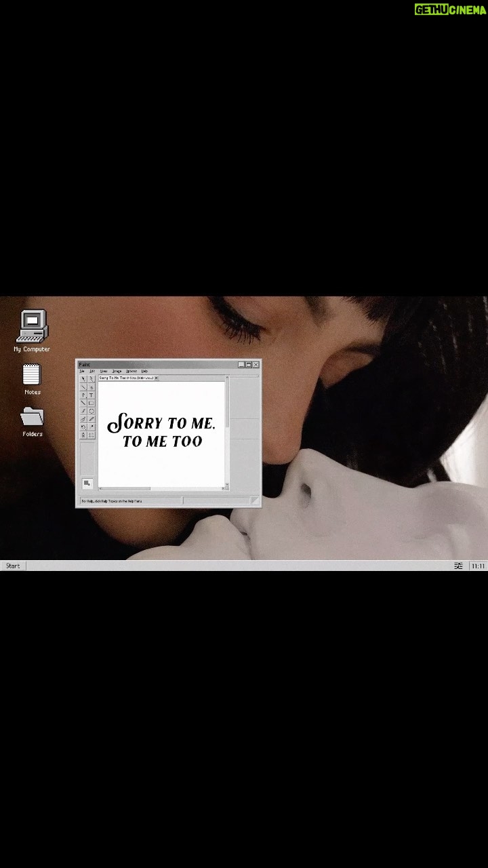Select the paint bucket tool below the brush
Screen dimensions: 488x868
(83, 419)
